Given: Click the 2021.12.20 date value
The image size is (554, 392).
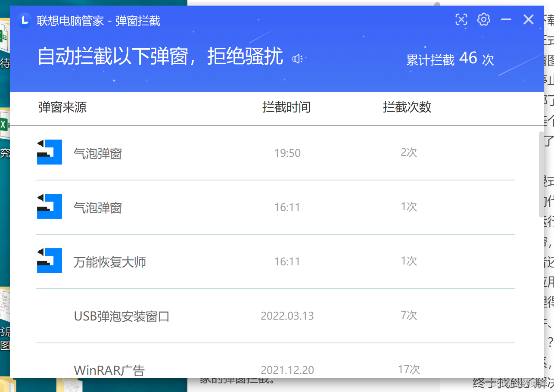Looking at the screenshot, I should [287, 370].
